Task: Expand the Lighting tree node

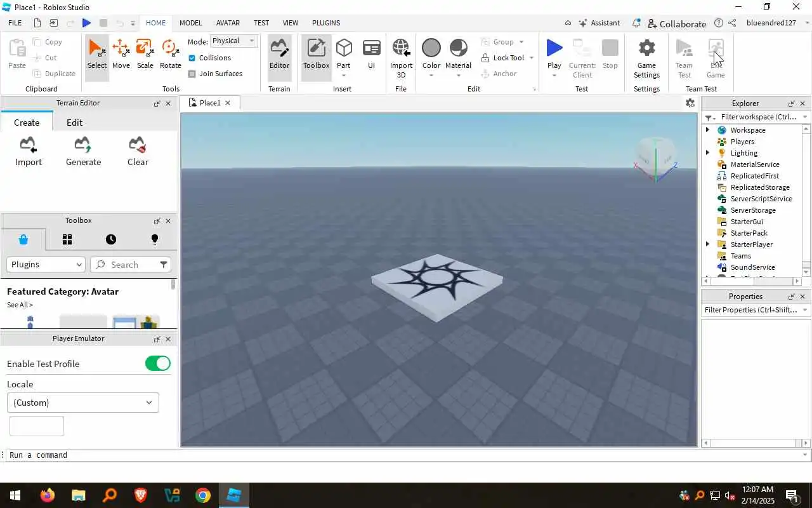Action: [707, 153]
